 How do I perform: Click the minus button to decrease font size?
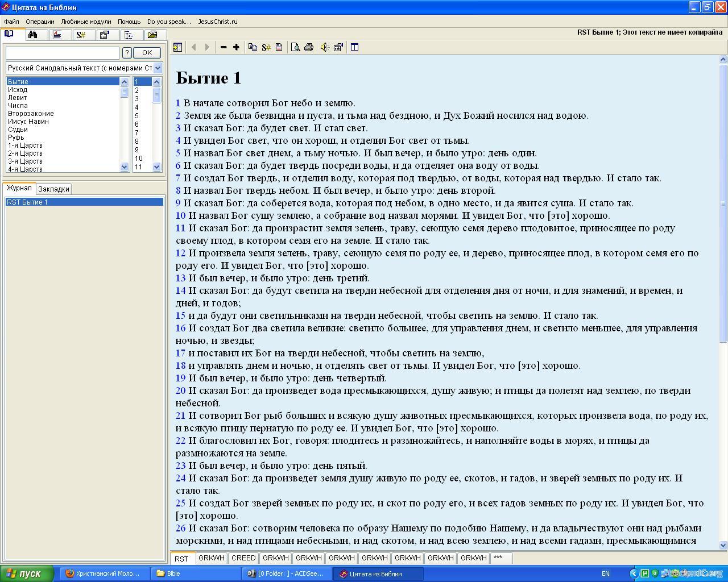coord(224,47)
